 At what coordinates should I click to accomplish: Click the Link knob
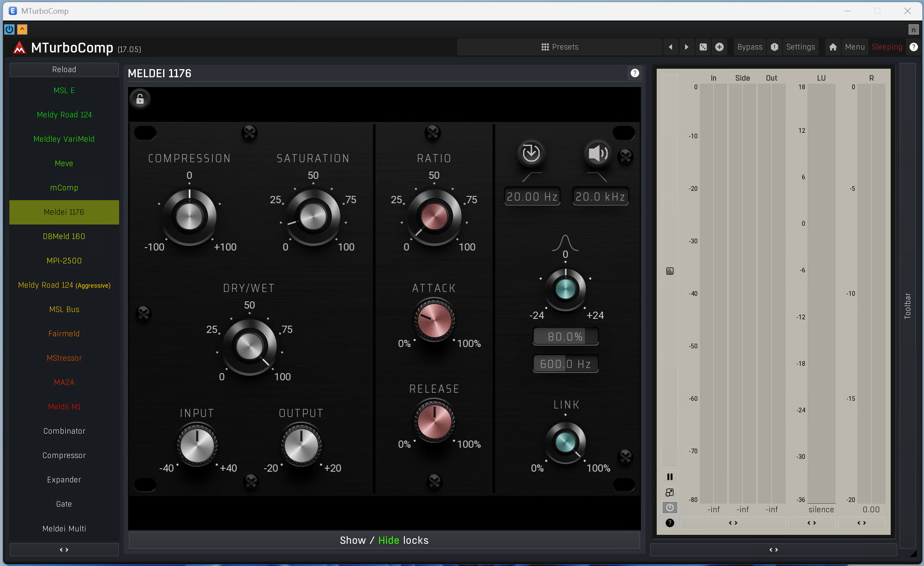coord(565,443)
